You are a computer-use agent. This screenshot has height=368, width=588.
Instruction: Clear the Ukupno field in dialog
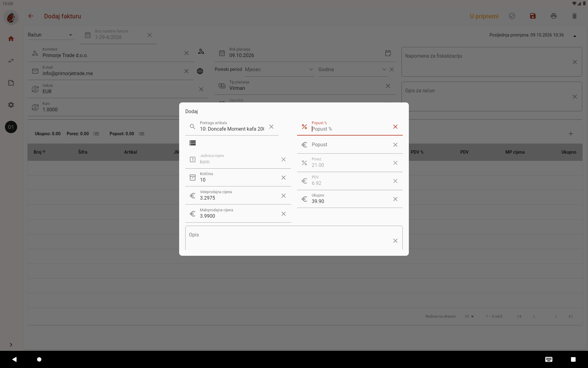pyautogui.click(x=395, y=199)
